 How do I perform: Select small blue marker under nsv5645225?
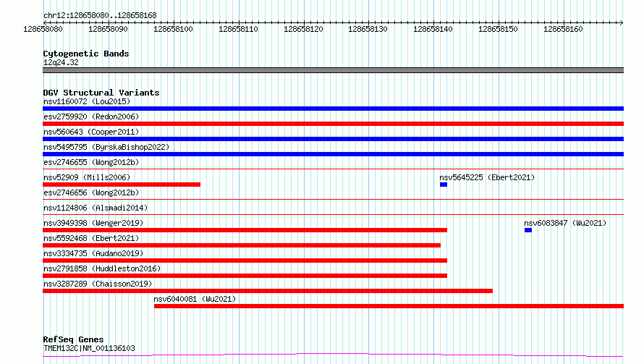444,185
